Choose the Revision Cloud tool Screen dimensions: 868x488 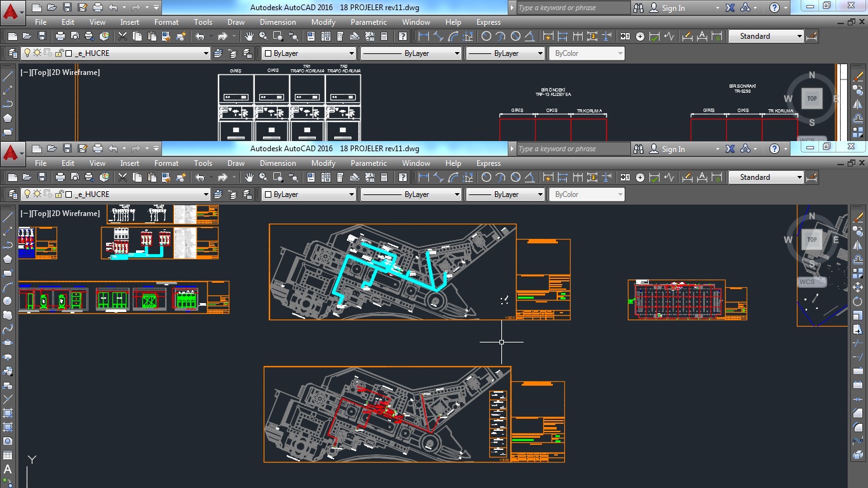[8, 315]
